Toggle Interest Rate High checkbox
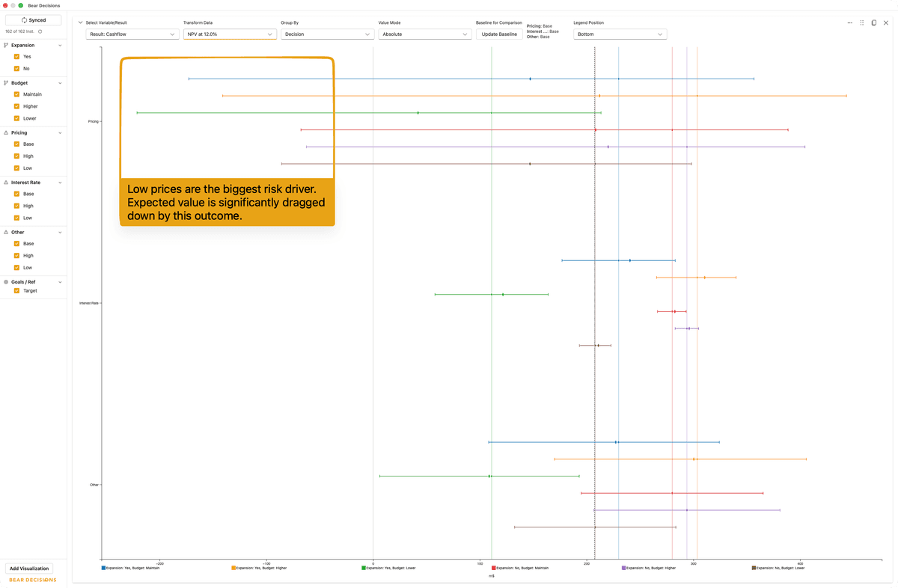 pyautogui.click(x=16, y=206)
